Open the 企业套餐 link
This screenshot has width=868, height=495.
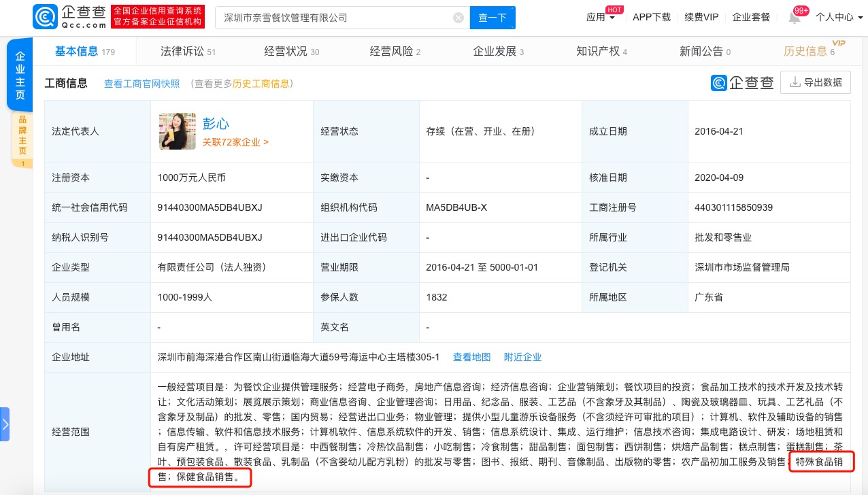pyautogui.click(x=751, y=17)
